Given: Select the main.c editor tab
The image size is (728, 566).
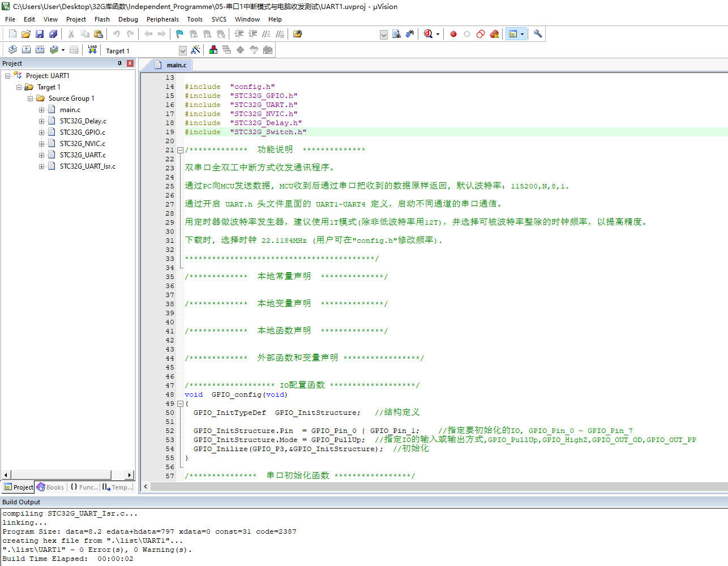Looking at the screenshot, I should [x=171, y=65].
